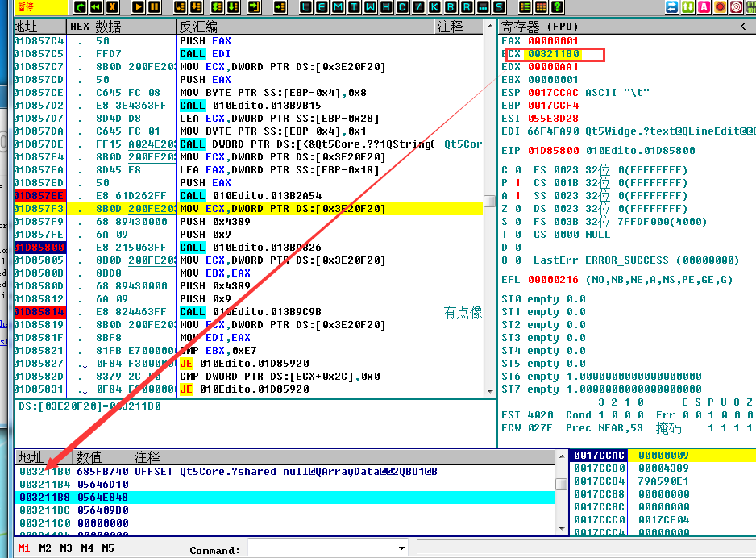
Task: Restart the program with the rewind icon
Action: pyautogui.click(x=96, y=6)
